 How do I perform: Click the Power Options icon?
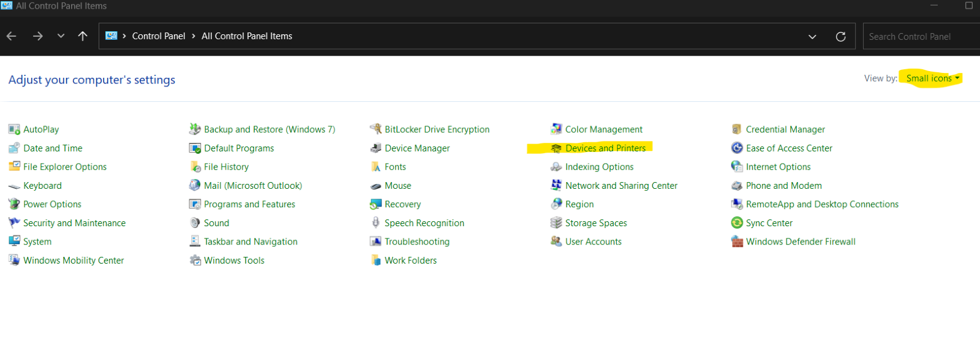[x=14, y=204]
